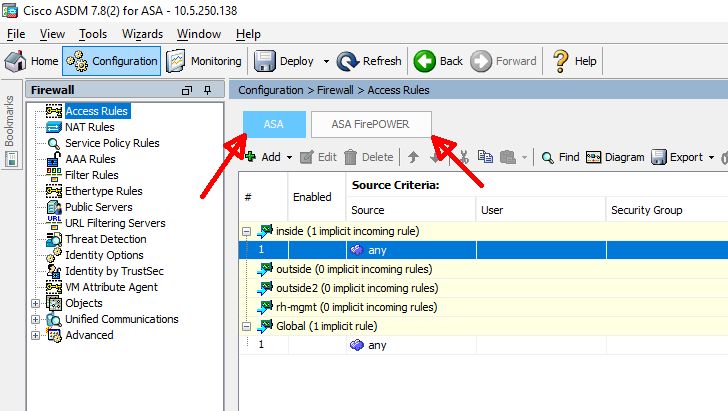Open Service Policy Rules
Screen dimensions: 728x411
(x=112, y=143)
